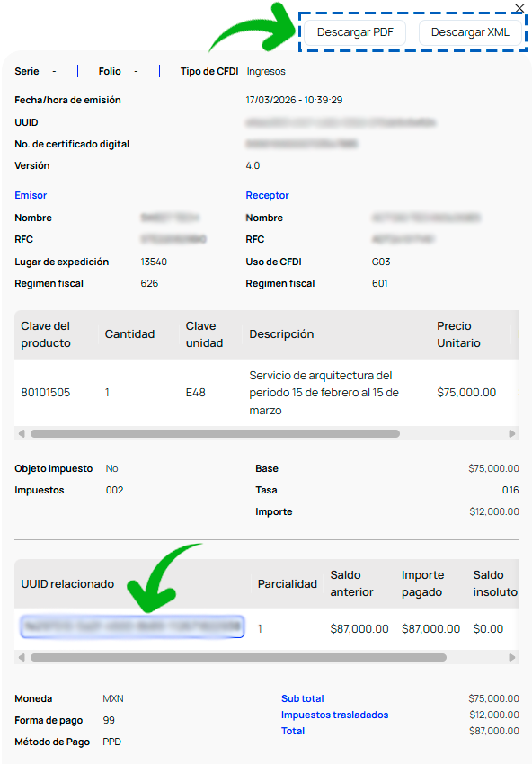The image size is (532, 764).
Task: Click the Parcialidad column header
Action: point(288,583)
